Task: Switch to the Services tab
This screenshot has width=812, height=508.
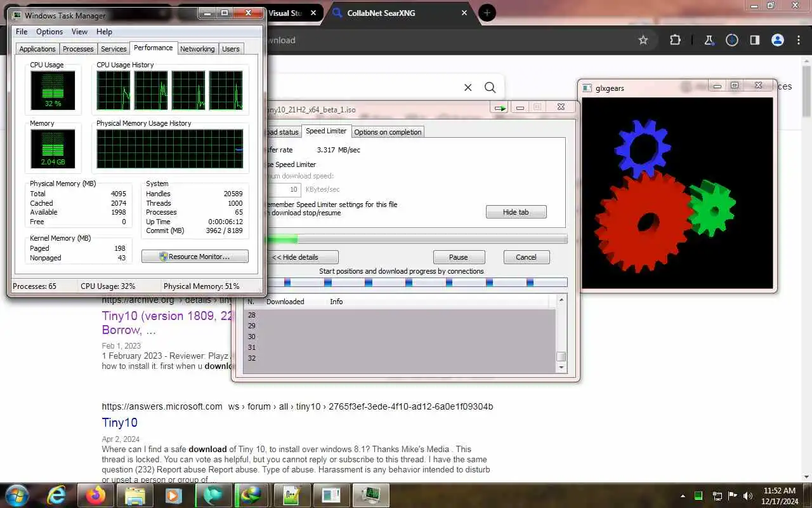Action: pyautogui.click(x=114, y=49)
